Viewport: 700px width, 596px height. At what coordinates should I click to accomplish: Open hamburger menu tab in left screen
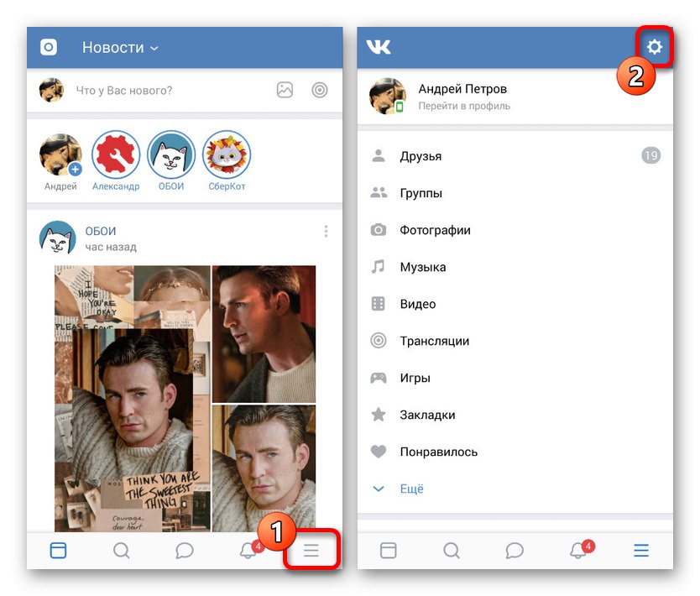[311, 551]
